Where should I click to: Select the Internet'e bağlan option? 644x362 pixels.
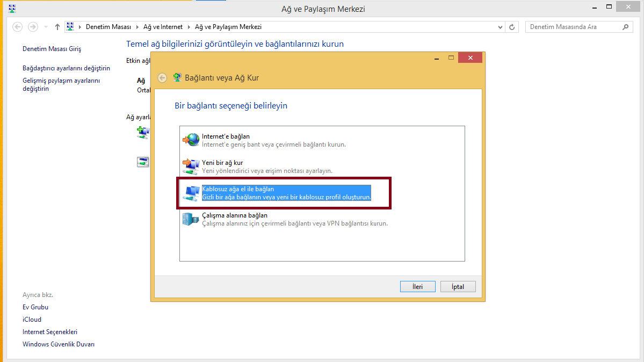(226, 136)
